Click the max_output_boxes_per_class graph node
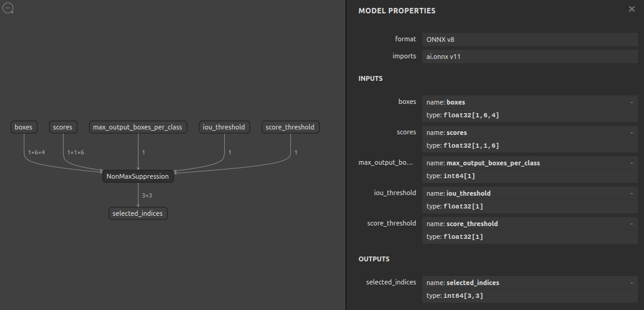This screenshot has height=310, width=644. tap(138, 127)
